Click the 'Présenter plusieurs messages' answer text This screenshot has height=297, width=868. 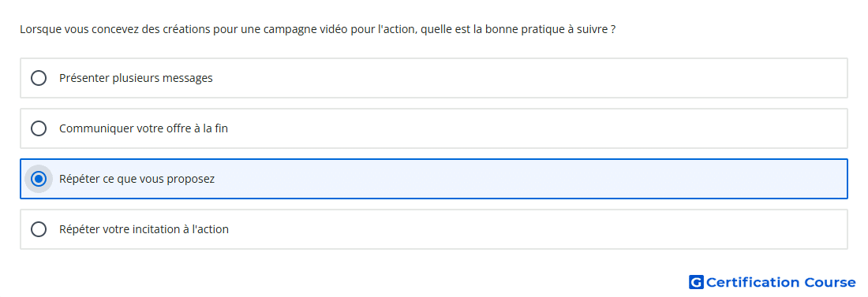coord(136,78)
